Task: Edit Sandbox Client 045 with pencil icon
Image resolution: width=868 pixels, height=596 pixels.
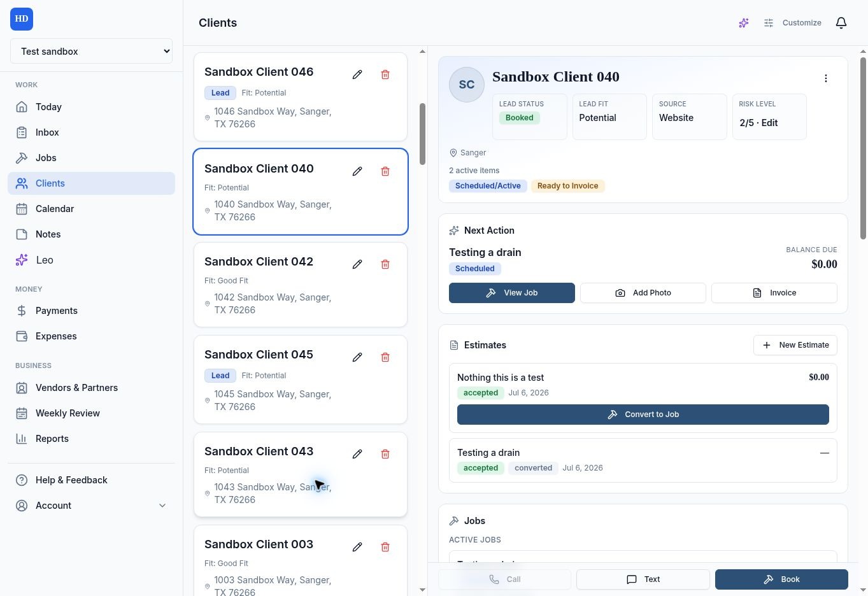Action: [x=357, y=357]
